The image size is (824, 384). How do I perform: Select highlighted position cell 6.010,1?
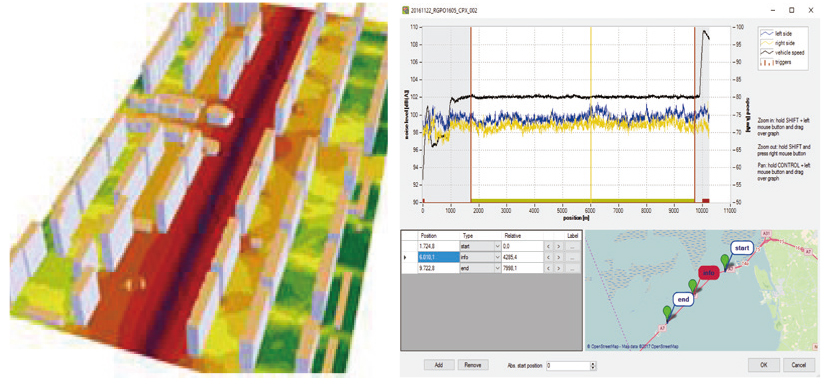438,257
